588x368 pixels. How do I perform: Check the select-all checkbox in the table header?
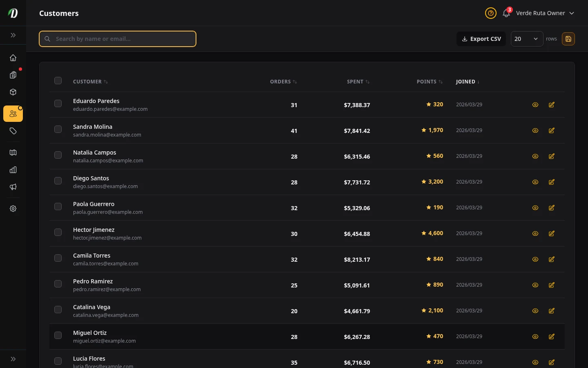point(58,81)
